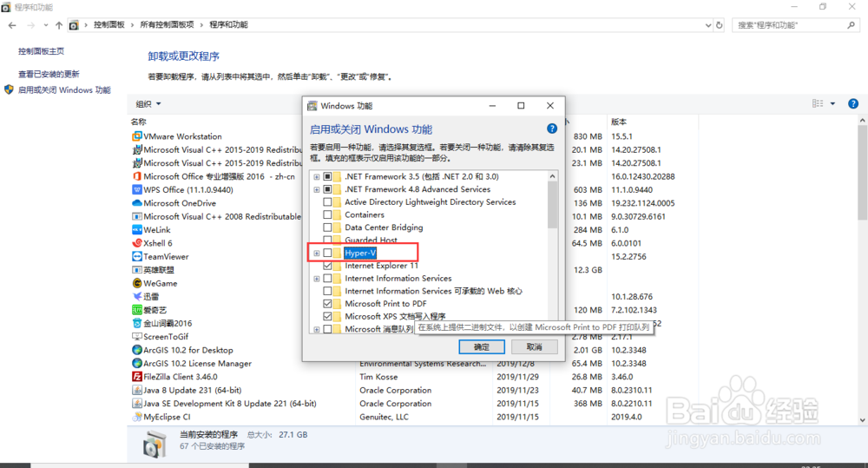Navigate back with the back arrow
This screenshot has width=868, height=468.
(12, 25)
